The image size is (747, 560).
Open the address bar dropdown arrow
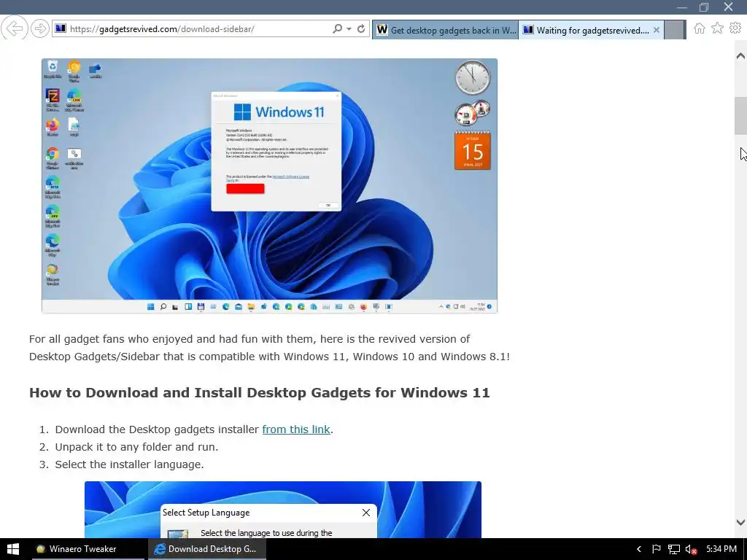349,29
